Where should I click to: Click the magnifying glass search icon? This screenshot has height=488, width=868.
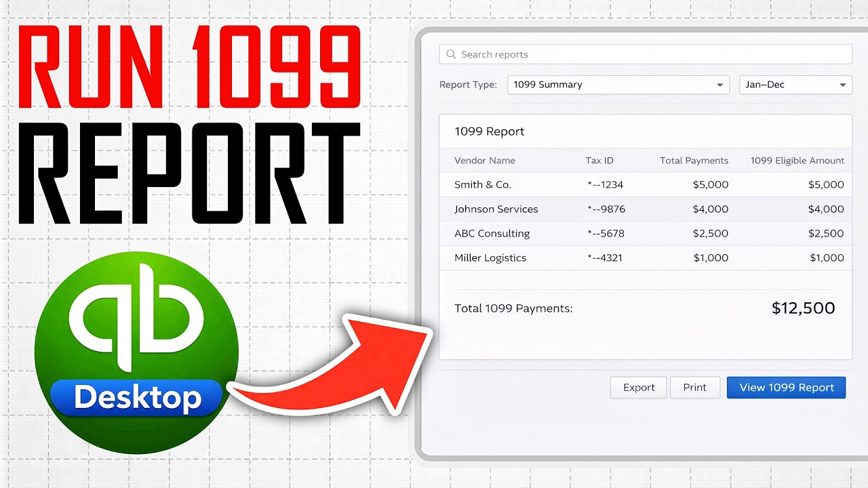[452, 54]
